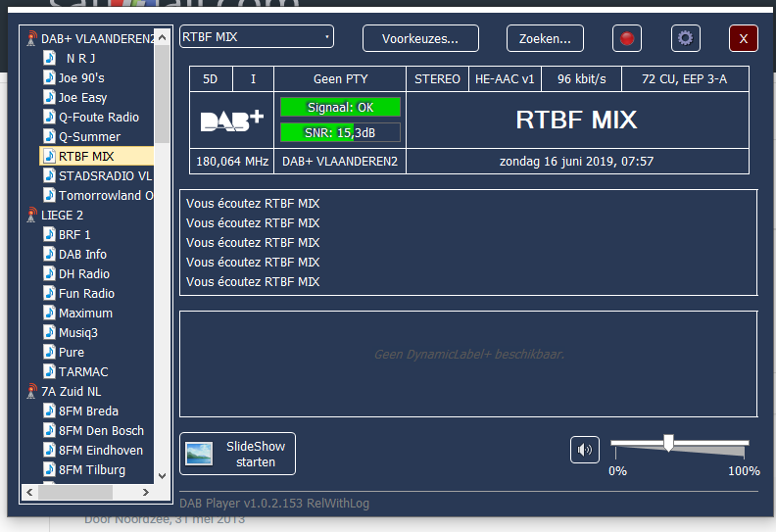The width and height of the screenshot is (776, 532).
Task: Click the music note icon beside TARMAC
Action: 50,371
